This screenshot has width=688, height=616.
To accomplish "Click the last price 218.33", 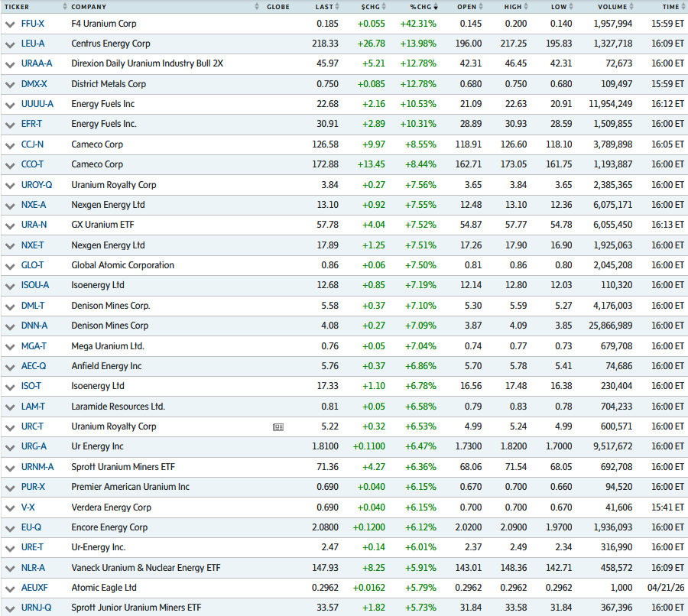I will coord(325,44).
